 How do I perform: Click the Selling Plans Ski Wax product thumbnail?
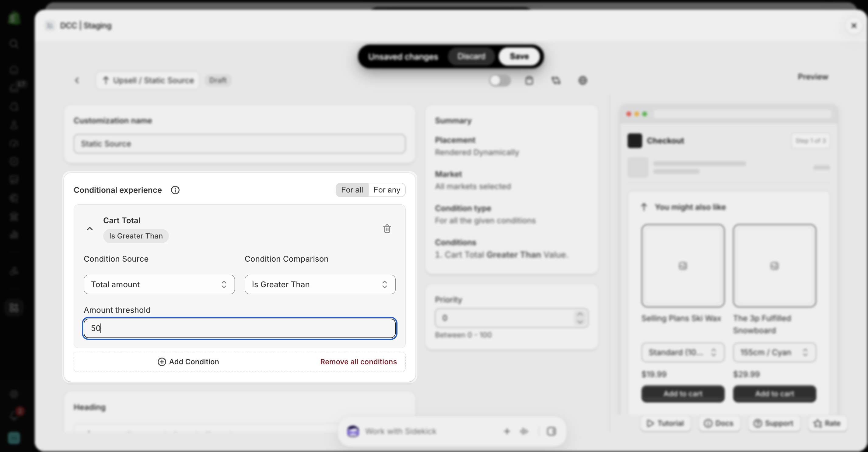683,266
